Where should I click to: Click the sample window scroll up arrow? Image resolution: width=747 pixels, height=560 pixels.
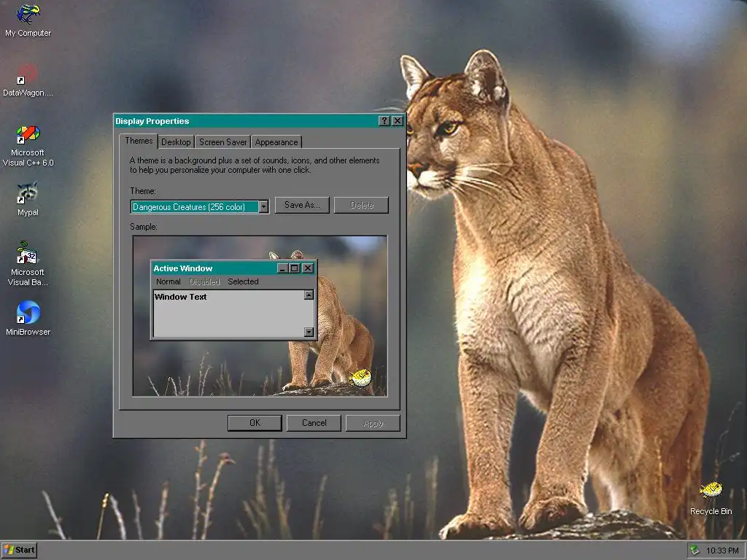(309, 295)
